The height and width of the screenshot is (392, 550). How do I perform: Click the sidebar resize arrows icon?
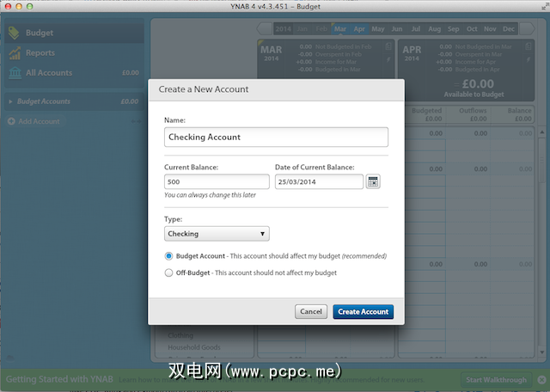136,121
